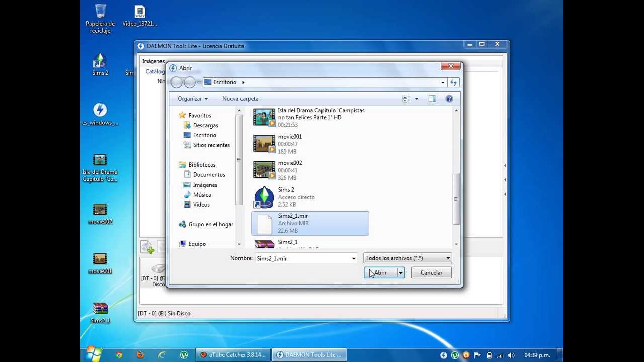Open the Música library
This screenshot has width=644, height=362.
[202, 195]
